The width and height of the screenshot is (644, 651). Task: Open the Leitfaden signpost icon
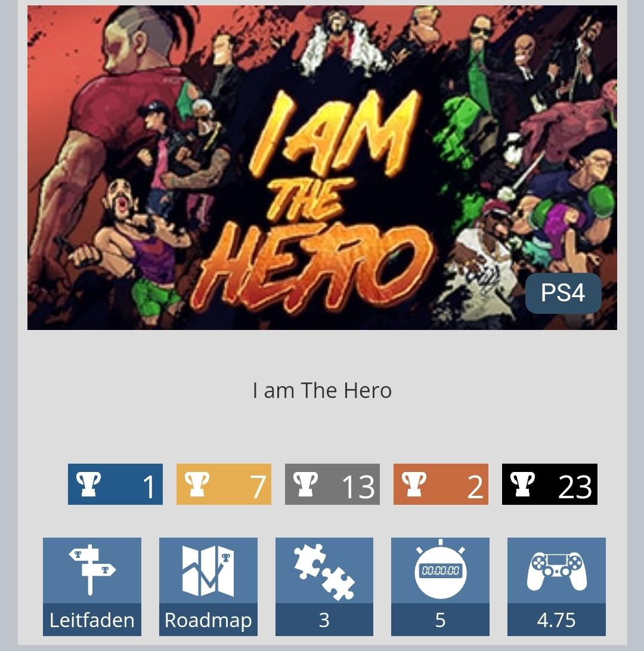92,570
